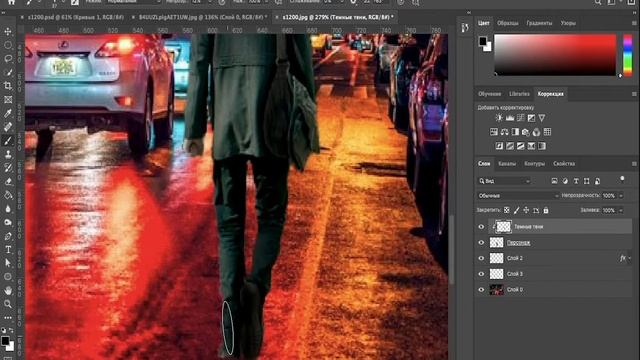
Task: Select the Blur tool
Action: 8,209
